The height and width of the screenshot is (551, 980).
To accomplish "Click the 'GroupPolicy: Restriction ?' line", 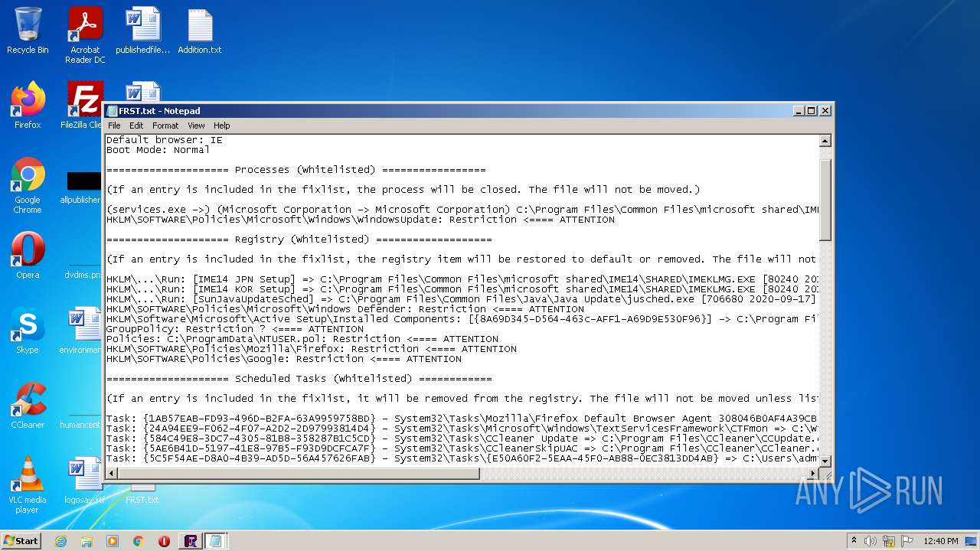I will point(235,329).
